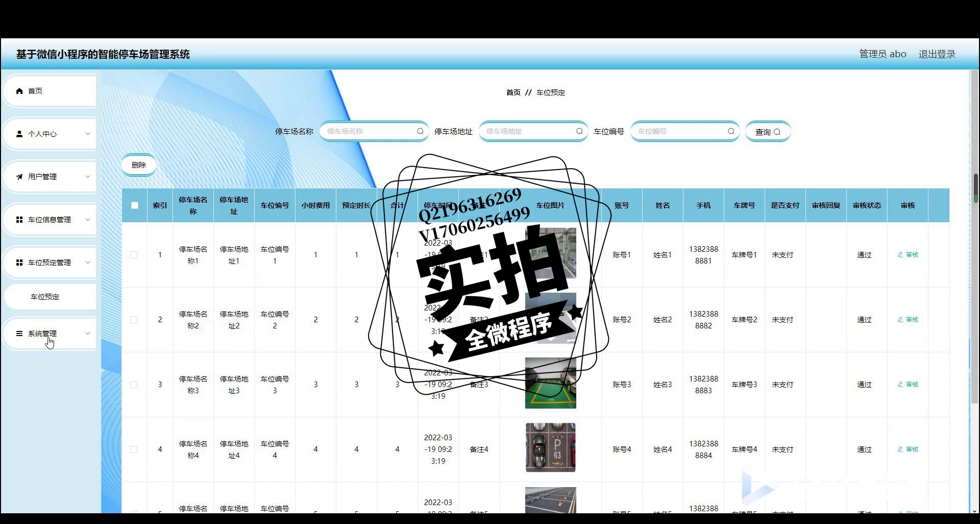
Task: Expand the 系统管理 chevron
Action: click(88, 334)
